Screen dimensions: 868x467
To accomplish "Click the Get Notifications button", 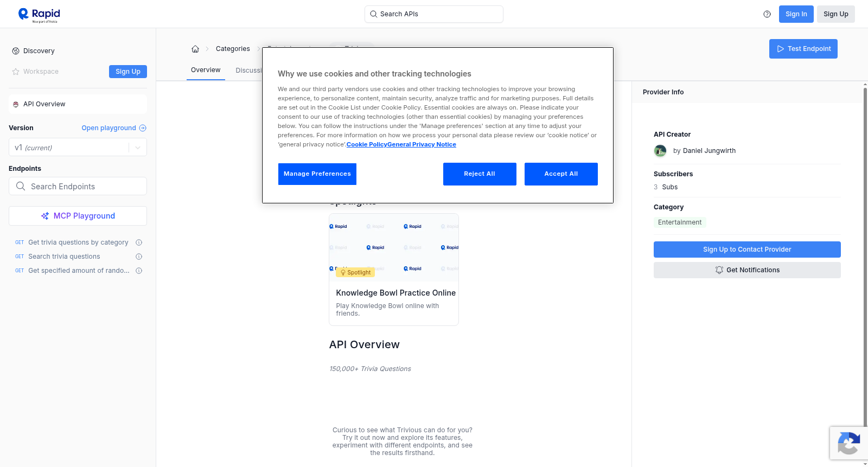I will pyautogui.click(x=747, y=270).
